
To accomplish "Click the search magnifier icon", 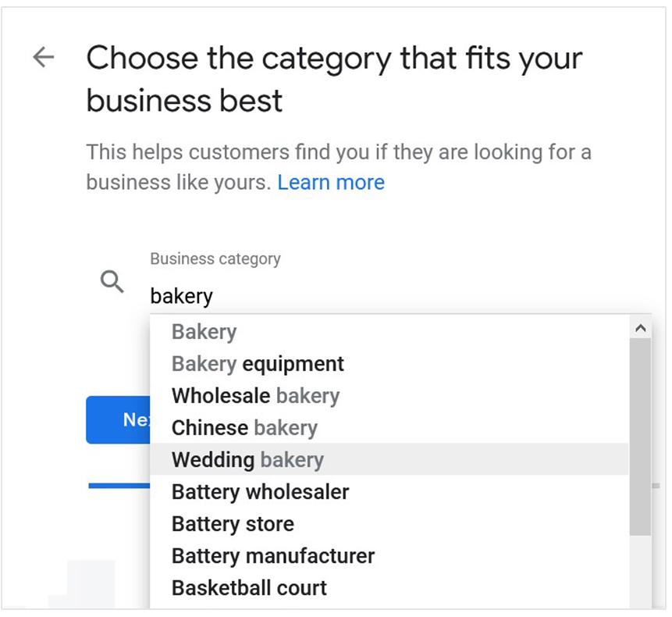I will click(112, 282).
